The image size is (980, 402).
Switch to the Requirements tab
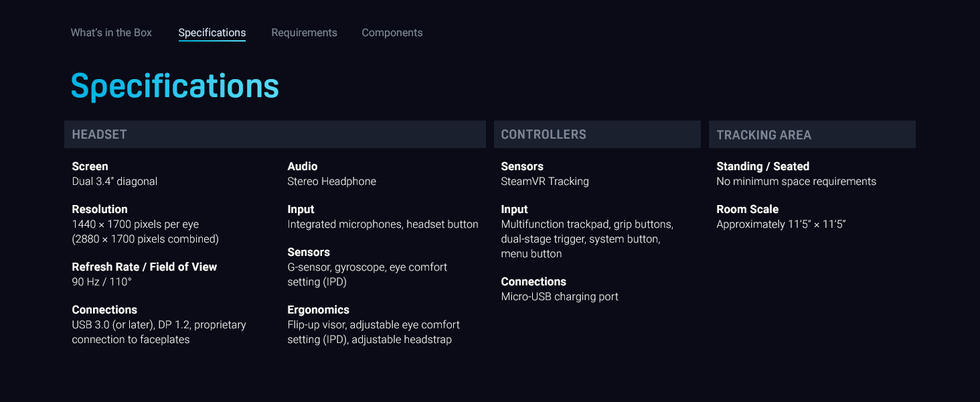304,33
